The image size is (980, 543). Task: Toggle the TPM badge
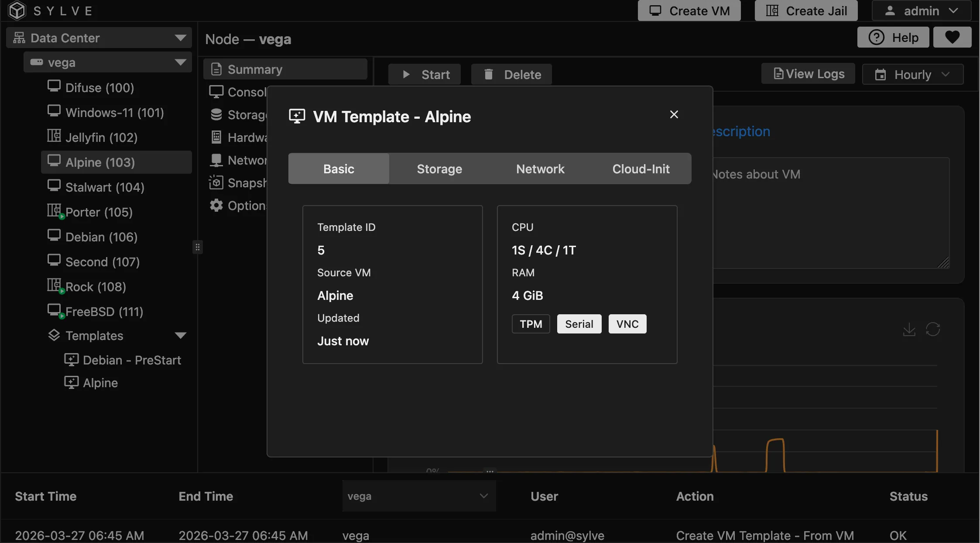coord(531,324)
